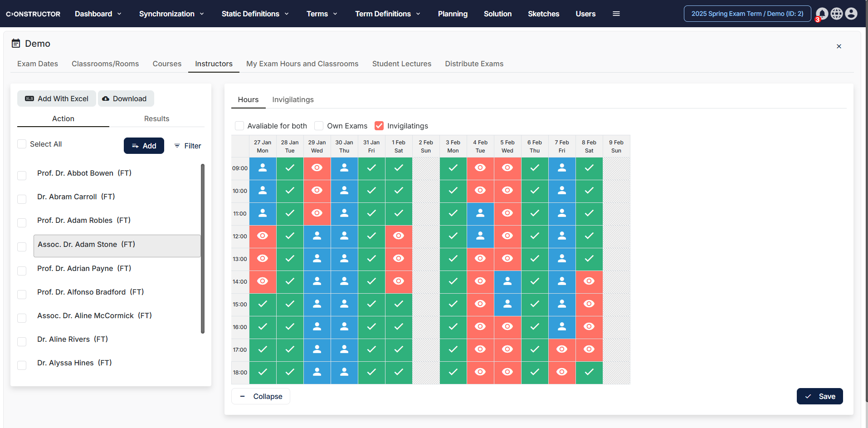Open the notifications bell icon
This screenshot has height=428, width=868.
(821, 14)
